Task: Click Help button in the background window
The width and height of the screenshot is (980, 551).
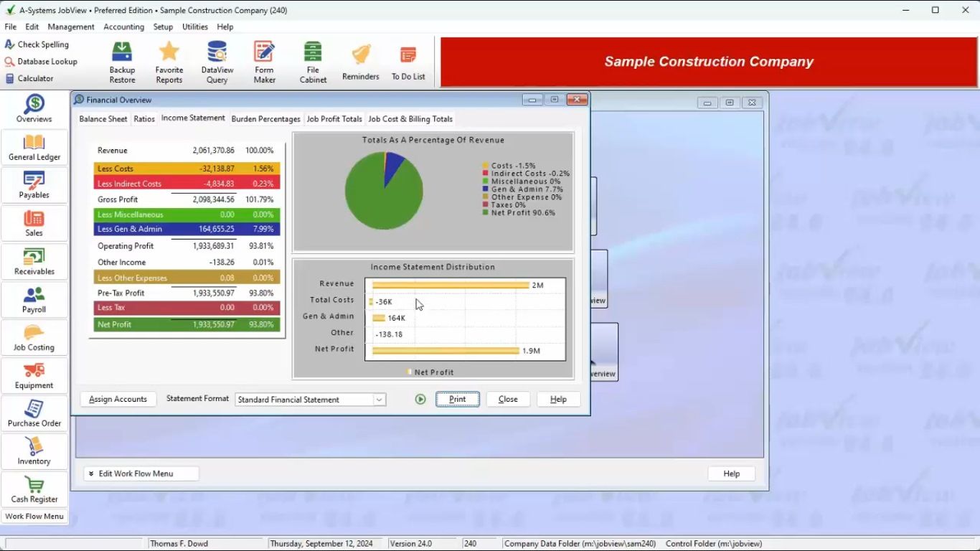Action: 731,474
